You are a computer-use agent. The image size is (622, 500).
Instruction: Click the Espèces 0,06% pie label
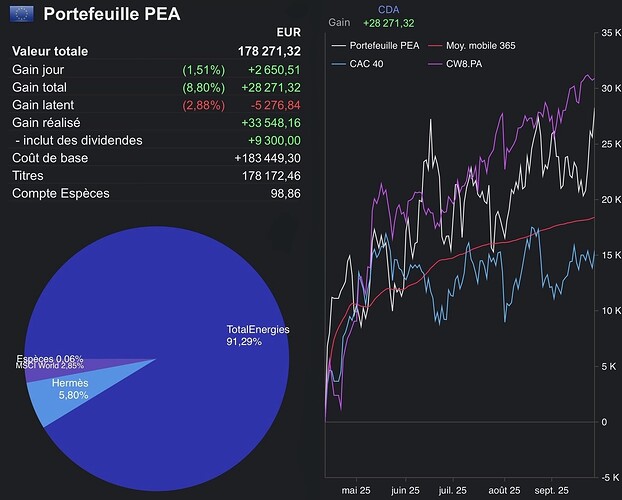point(50,358)
